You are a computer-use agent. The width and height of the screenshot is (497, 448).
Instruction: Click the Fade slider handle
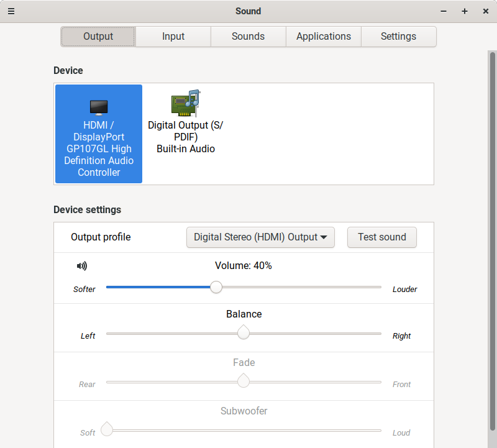[244, 381]
